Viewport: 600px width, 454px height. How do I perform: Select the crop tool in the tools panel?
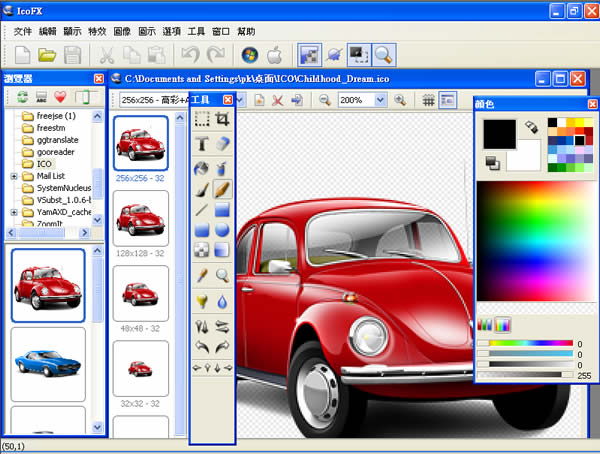tap(223, 119)
